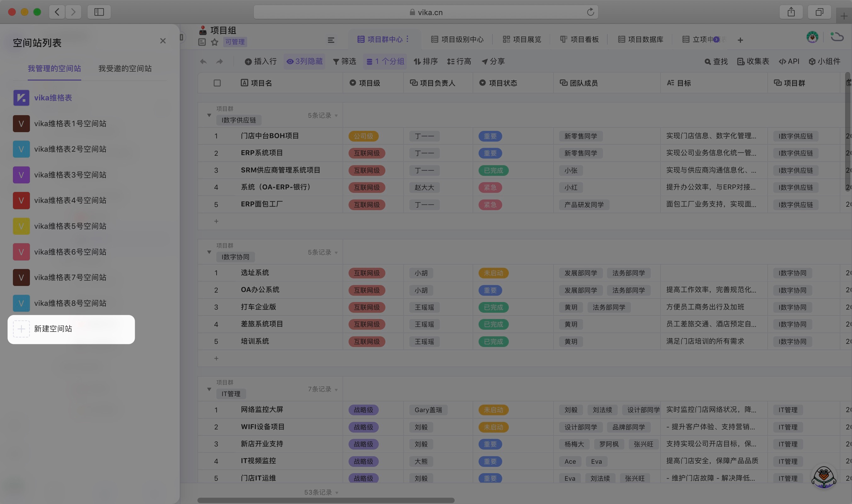Viewport: 852px width, 504px height.
Task: Switch to 我受邀的空间站 tab
Action: 125,69
